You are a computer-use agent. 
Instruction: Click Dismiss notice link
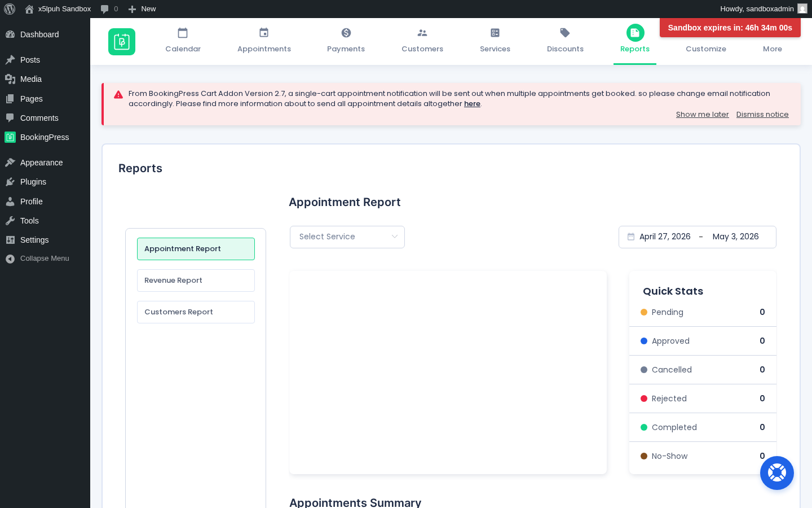click(762, 115)
